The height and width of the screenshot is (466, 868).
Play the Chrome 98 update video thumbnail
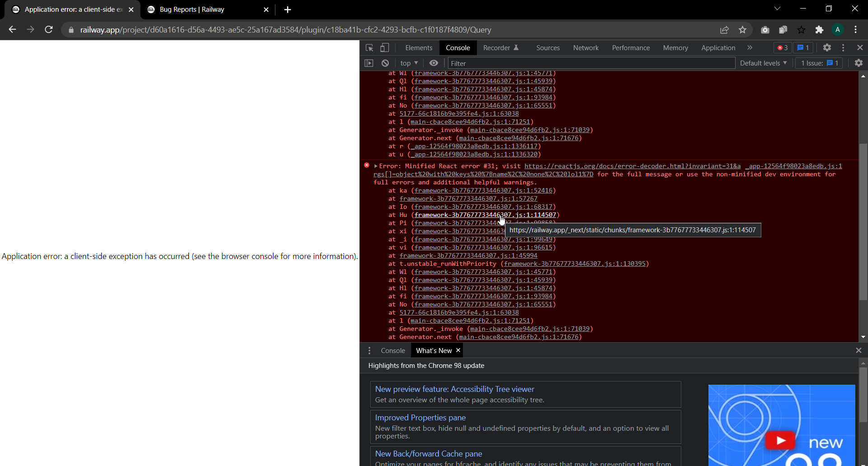[x=780, y=440]
